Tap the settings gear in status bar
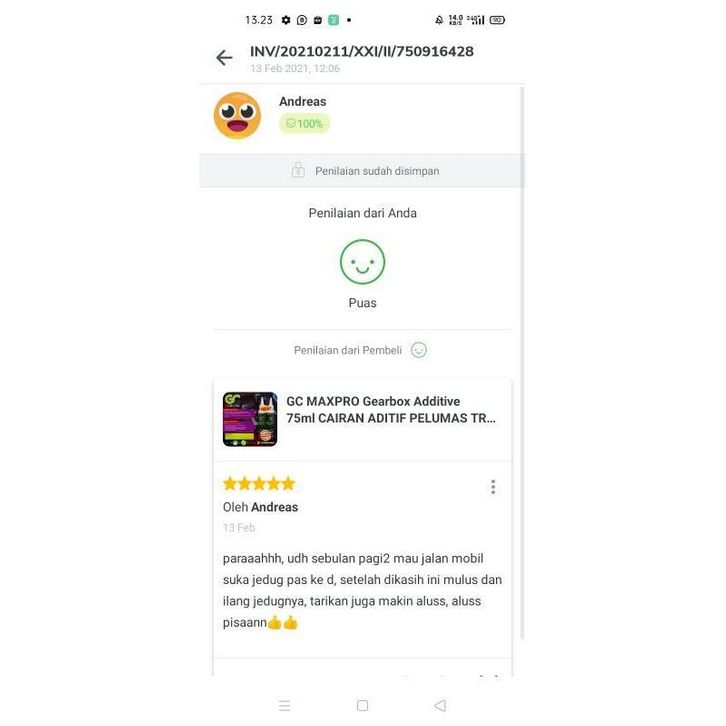This screenshot has height=726, width=726. pyautogui.click(x=286, y=20)
